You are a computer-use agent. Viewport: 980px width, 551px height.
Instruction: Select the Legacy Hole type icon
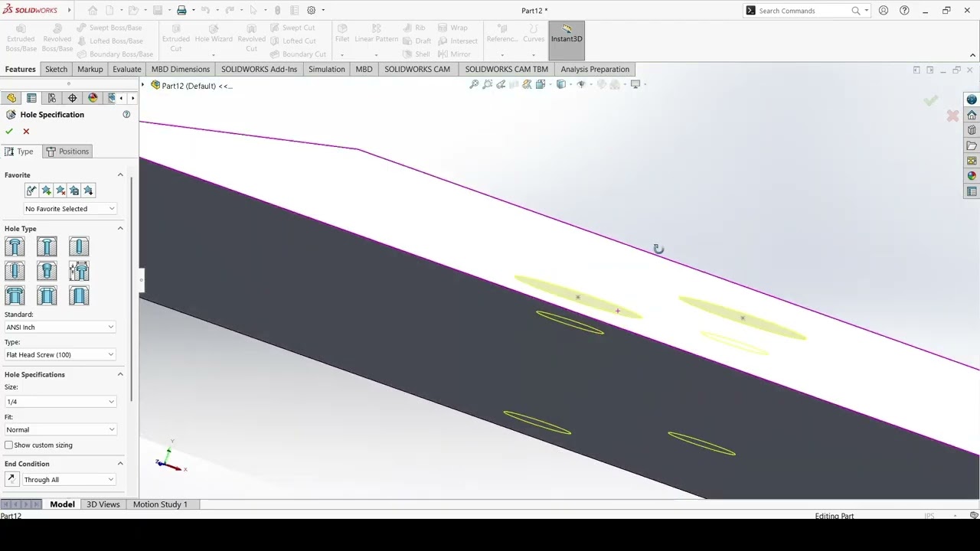coord(79,271)
